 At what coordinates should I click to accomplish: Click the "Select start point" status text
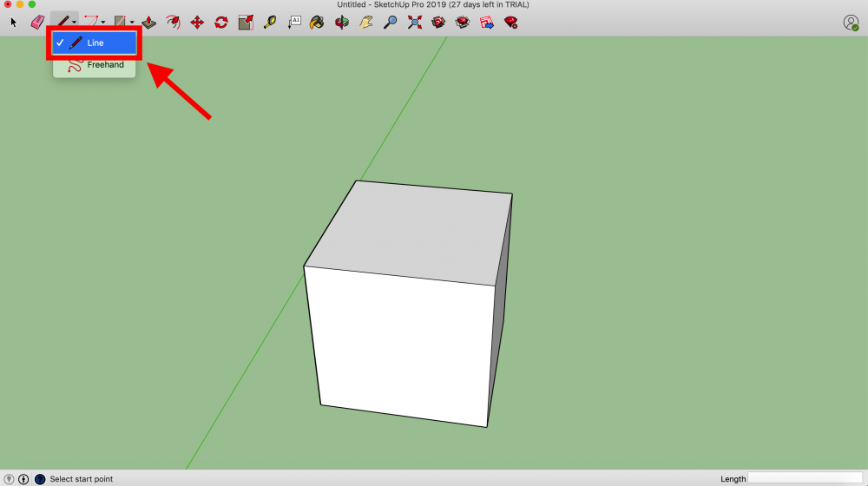(x=82, y=479)
